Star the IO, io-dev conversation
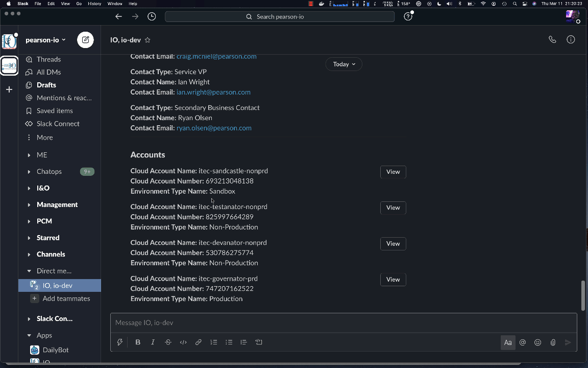The height and width of the screenshot is (368, 588). [x=148, y=40]
